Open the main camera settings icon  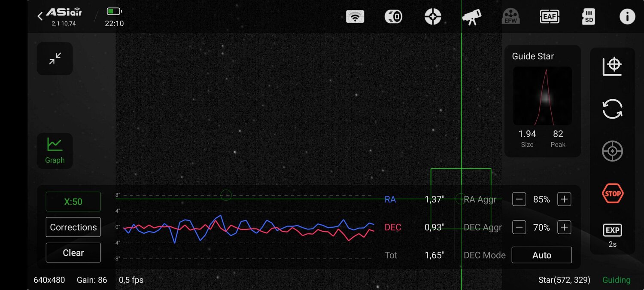(393, 17)
